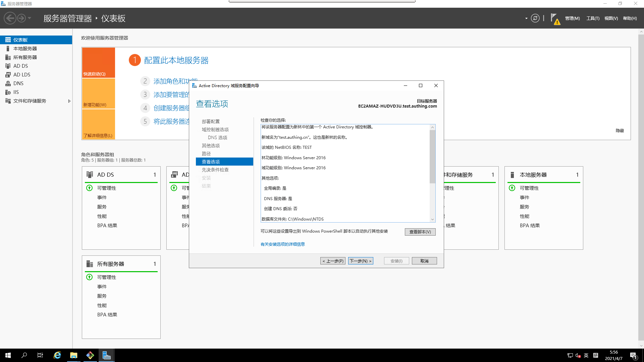644x362 pixels.
Task: Open the 管理(M) menu
Action: pos(572,18)
